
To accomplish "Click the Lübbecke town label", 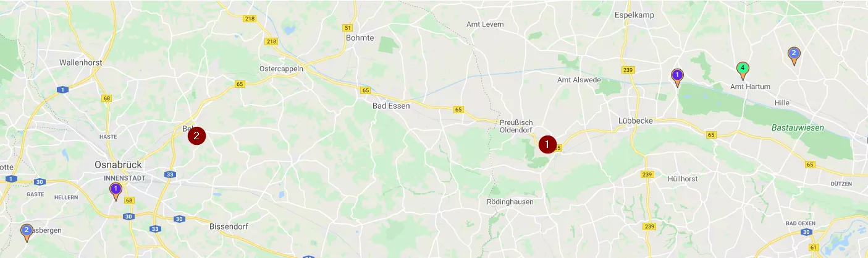I will click(636, 121).
